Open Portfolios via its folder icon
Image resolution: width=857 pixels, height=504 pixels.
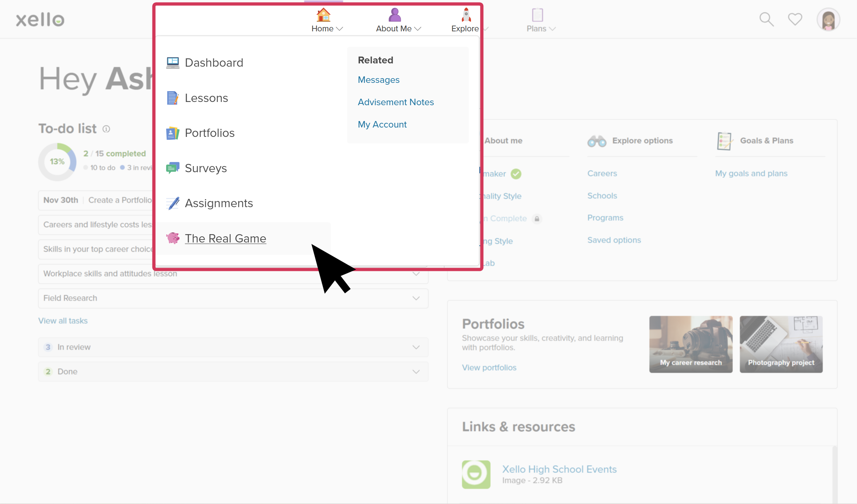pos(172,133)
